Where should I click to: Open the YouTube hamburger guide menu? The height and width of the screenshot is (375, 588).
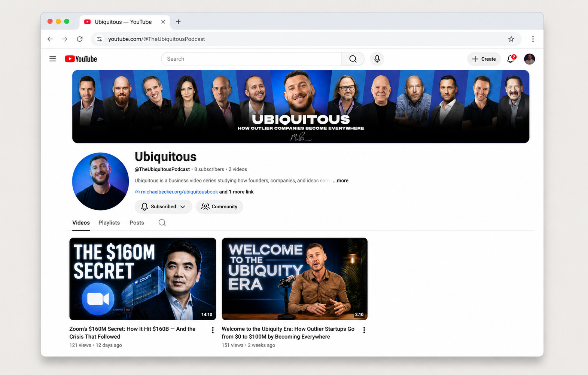pos(53,59)
